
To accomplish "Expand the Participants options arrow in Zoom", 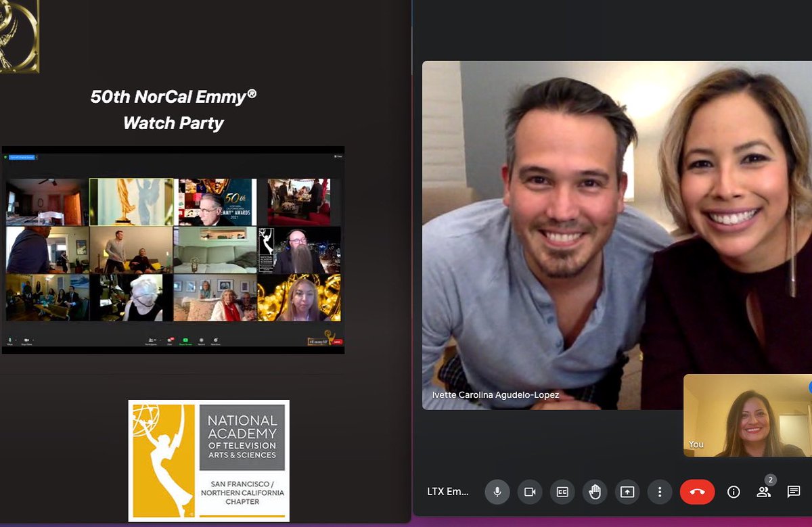I will click(x=160, y=340).
